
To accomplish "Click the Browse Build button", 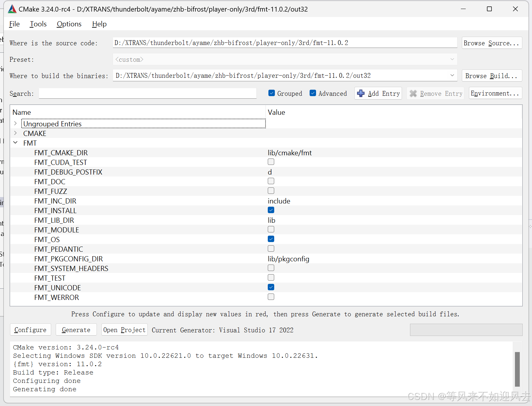I will (x=492, y=76).
